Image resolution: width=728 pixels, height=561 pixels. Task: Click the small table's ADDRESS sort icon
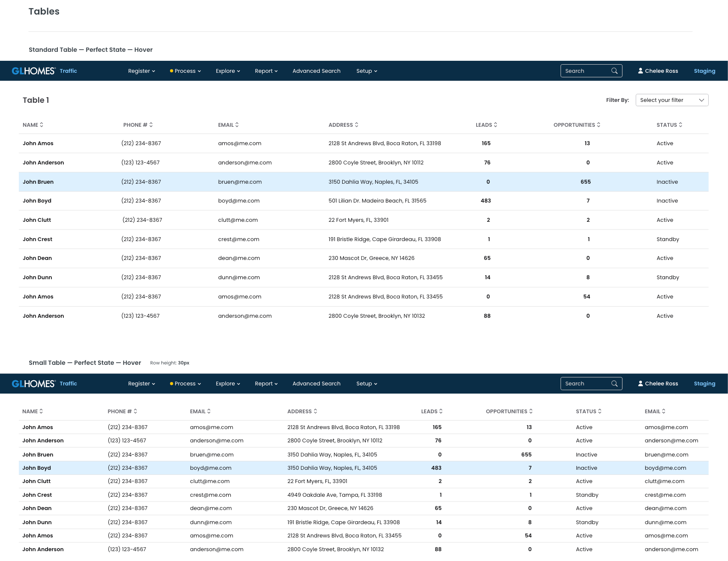[x=316, y=412]
